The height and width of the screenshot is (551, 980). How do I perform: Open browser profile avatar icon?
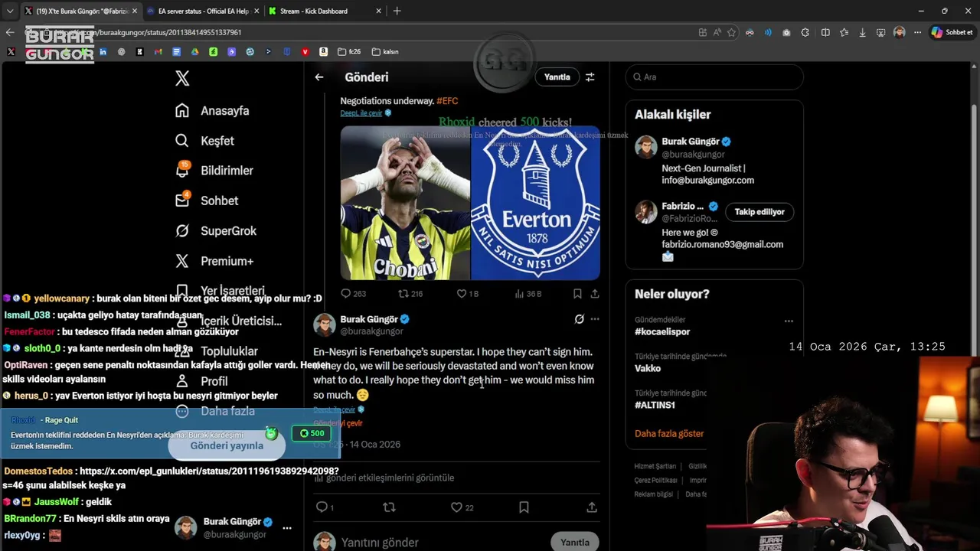900,32
